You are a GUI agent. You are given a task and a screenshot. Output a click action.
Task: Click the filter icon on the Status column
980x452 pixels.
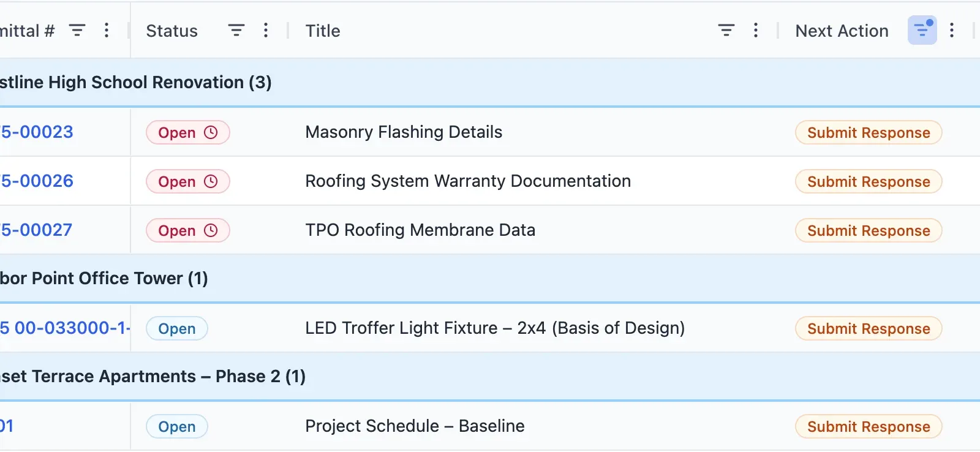(x=236, y=29)
